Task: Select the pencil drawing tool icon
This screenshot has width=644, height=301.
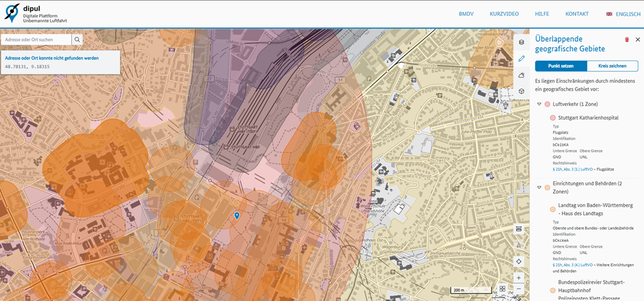Action: pyautogui.click(x=521, y=59)
